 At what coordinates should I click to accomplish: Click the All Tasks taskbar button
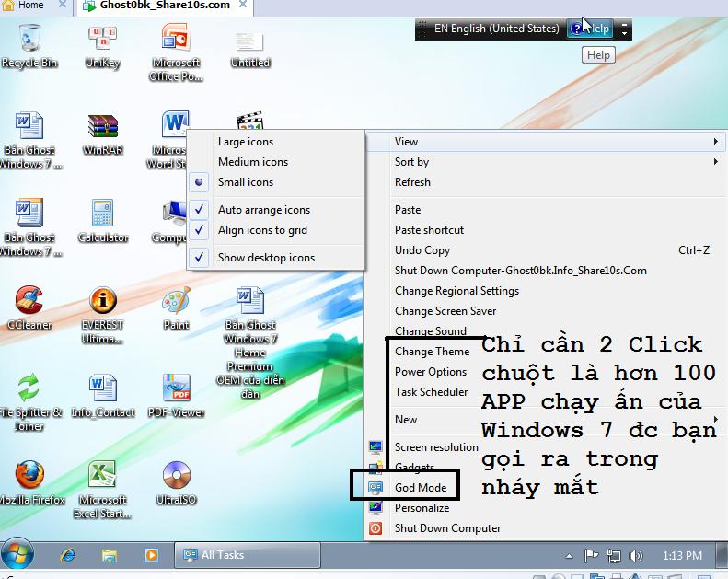coord(247,555)
